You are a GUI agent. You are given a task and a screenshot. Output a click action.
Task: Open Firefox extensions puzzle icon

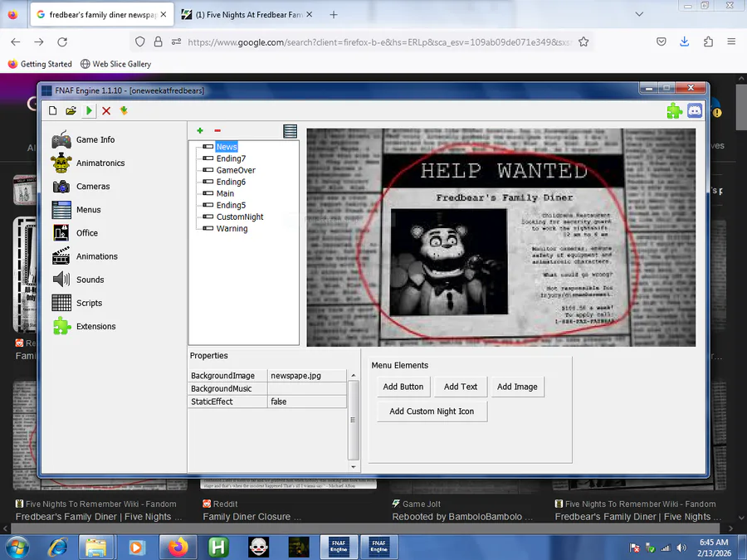coord(708,42)
